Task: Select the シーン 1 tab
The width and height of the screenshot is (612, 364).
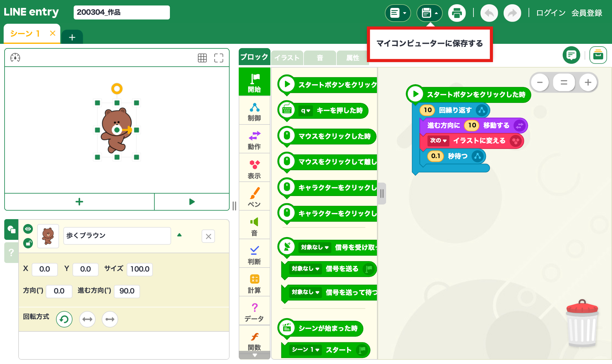Action: (x=26, y=33)
